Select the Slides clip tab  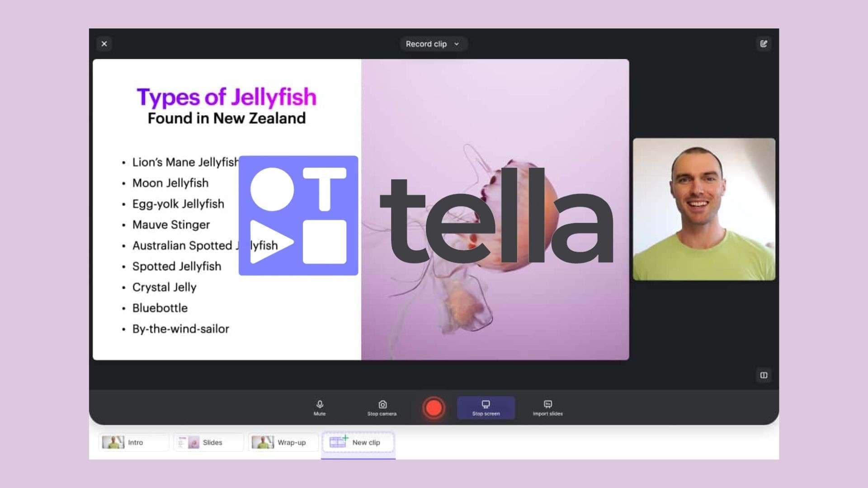click(209, 442)
